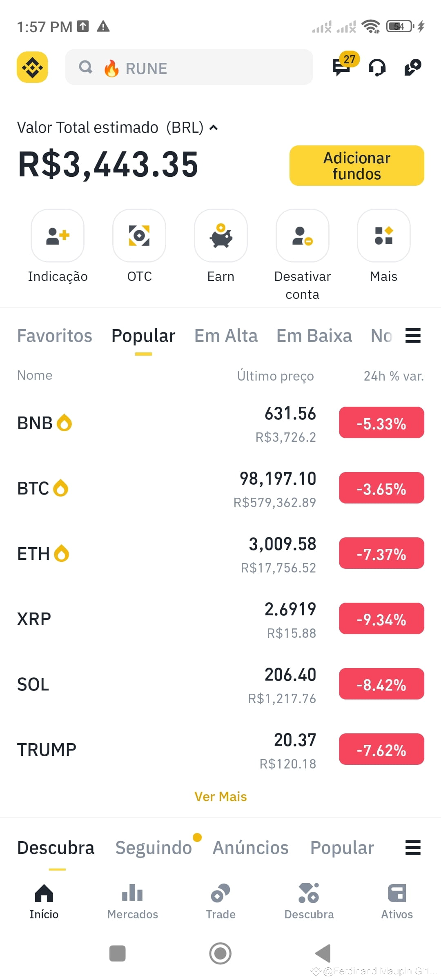The width and height of the screenshot is (441, 980).
Task: Open Descubra section hamburger menu
Action: [x=413, y=847]
